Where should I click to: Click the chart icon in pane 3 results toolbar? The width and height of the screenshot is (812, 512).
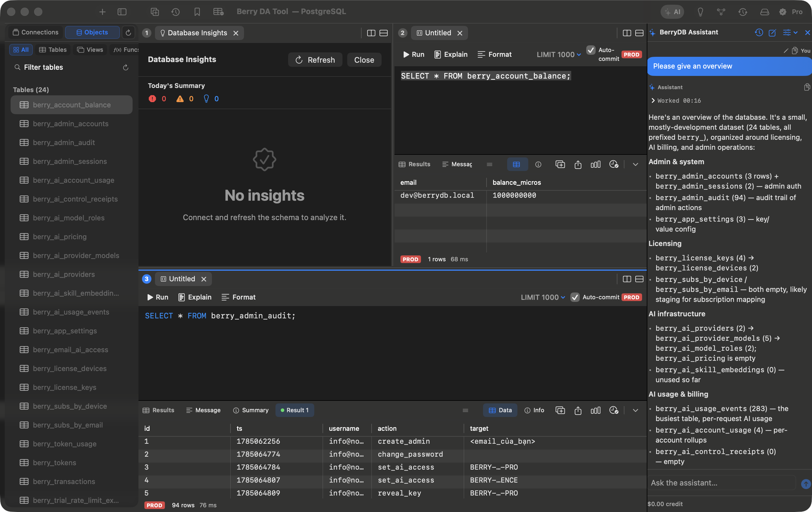pyautogui.click(x=595, y=410)
